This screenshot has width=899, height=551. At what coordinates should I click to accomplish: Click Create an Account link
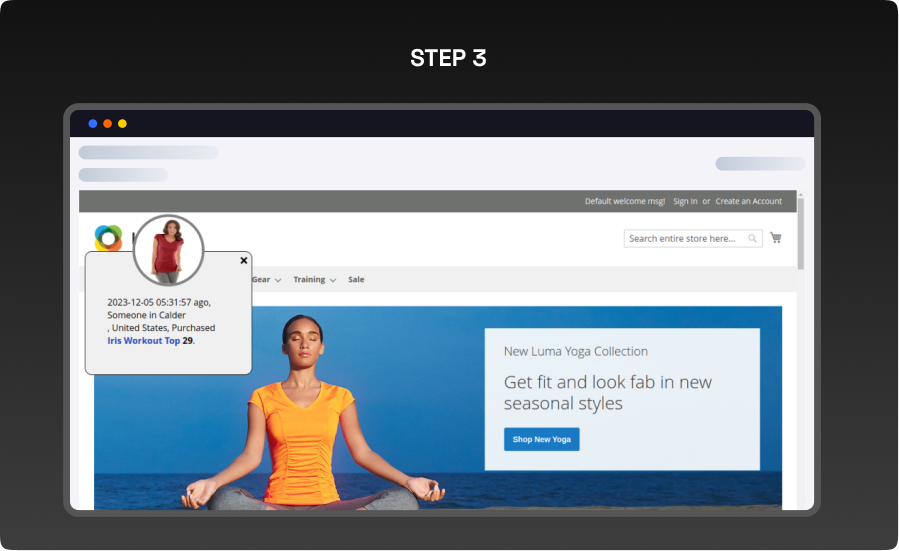click(748, 201)
